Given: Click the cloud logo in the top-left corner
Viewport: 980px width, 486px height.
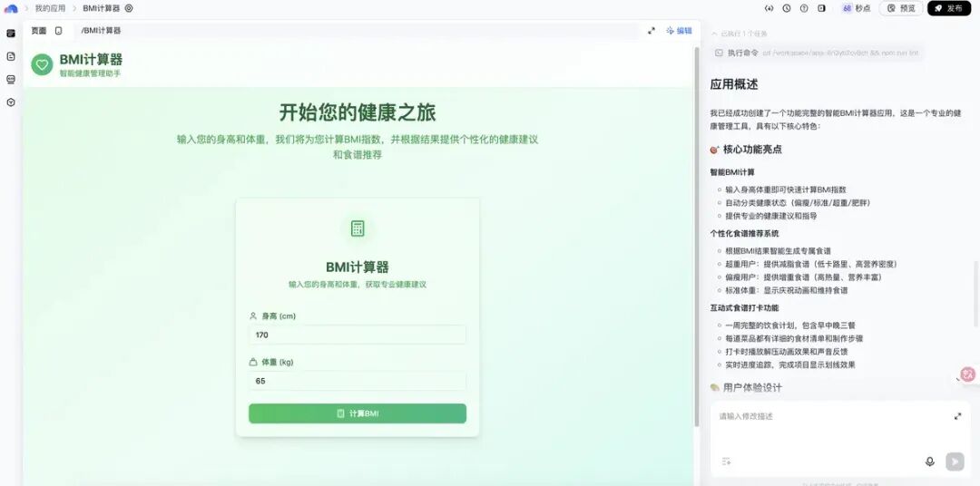Looking at the screenshot, I should pyautogui.click(x=11, y=9).
